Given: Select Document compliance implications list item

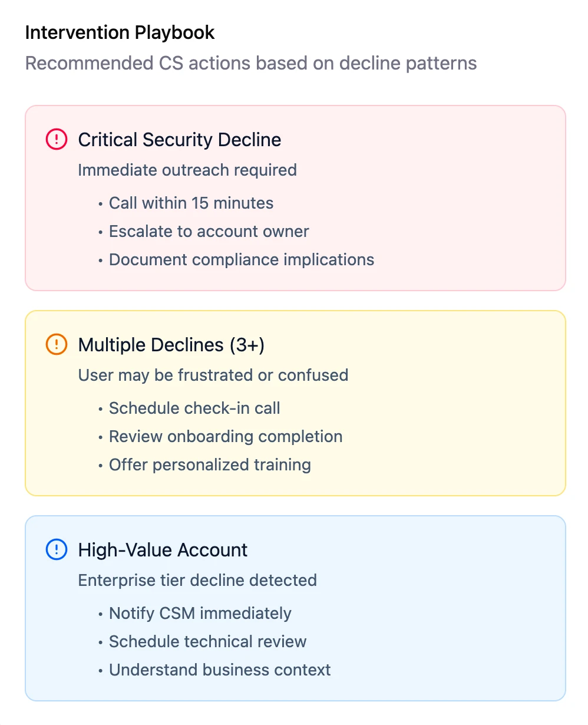Looking at the screenshot, I should pyautogui.click(x=242, y=260).
